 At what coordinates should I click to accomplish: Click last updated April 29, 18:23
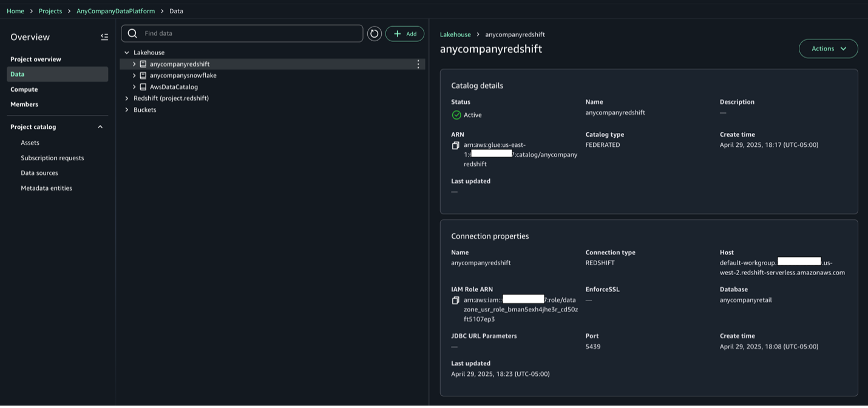click(x=500, y=374)
